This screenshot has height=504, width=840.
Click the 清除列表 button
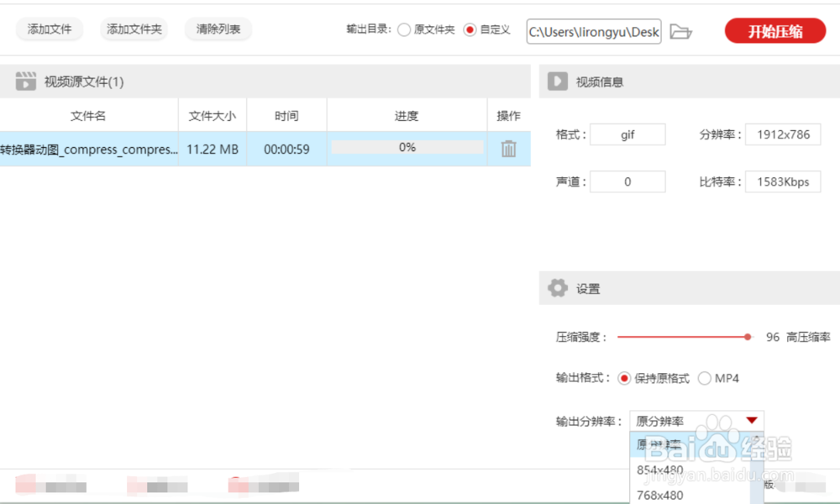(x=218, y=29)
